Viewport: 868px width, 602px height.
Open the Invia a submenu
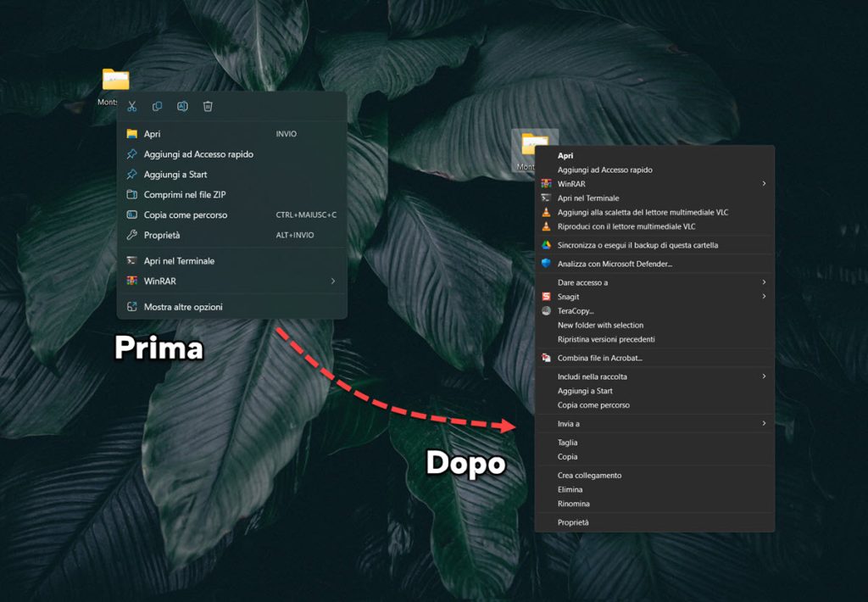[567, 423]
